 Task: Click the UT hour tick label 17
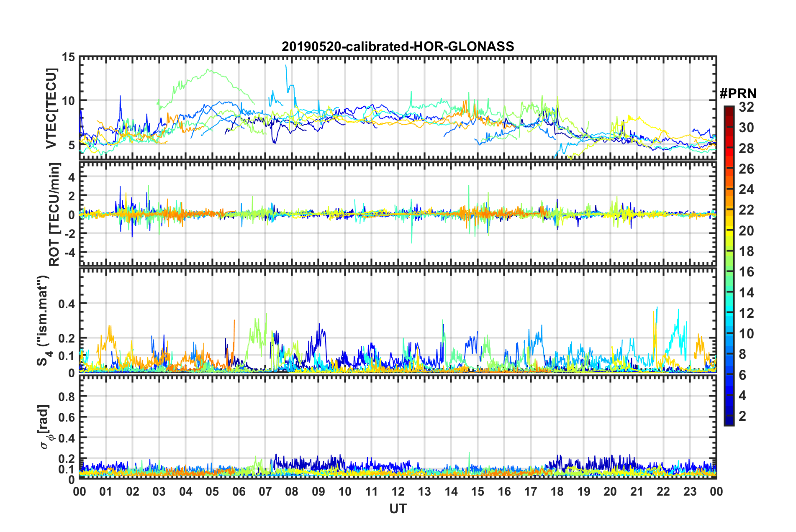(531, 491)
